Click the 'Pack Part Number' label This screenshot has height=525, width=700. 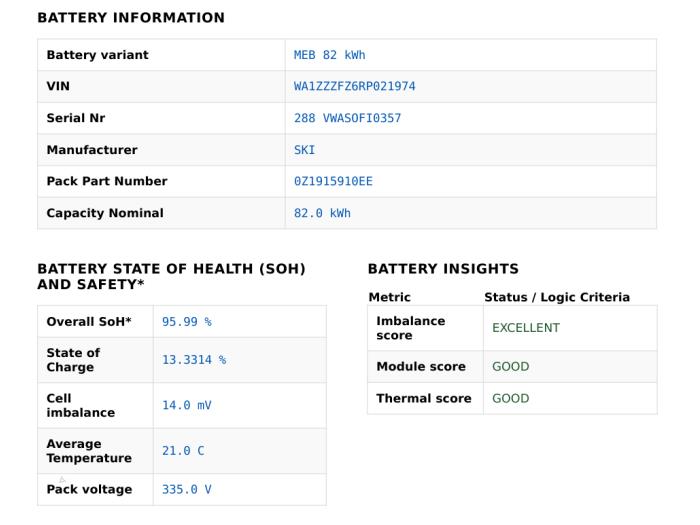coord(107,181)
